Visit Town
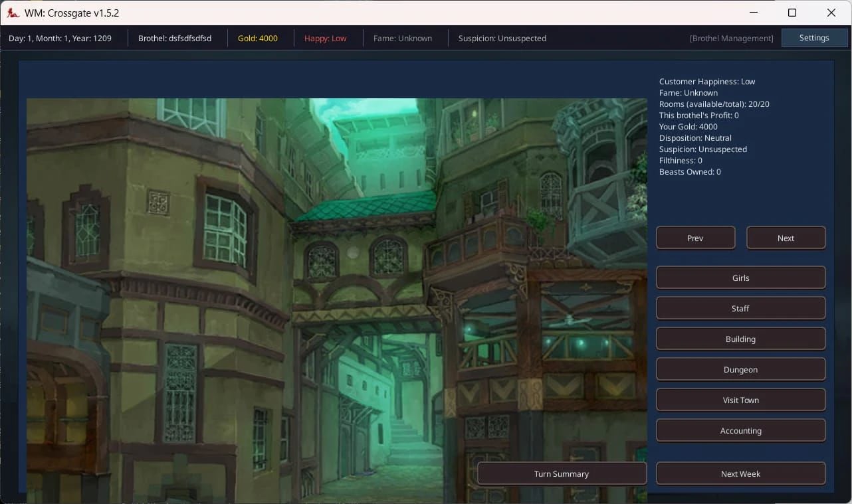Image resolution: width=852 pixels, height=504 pixels. pyautogui.click(x=740, y=400)
